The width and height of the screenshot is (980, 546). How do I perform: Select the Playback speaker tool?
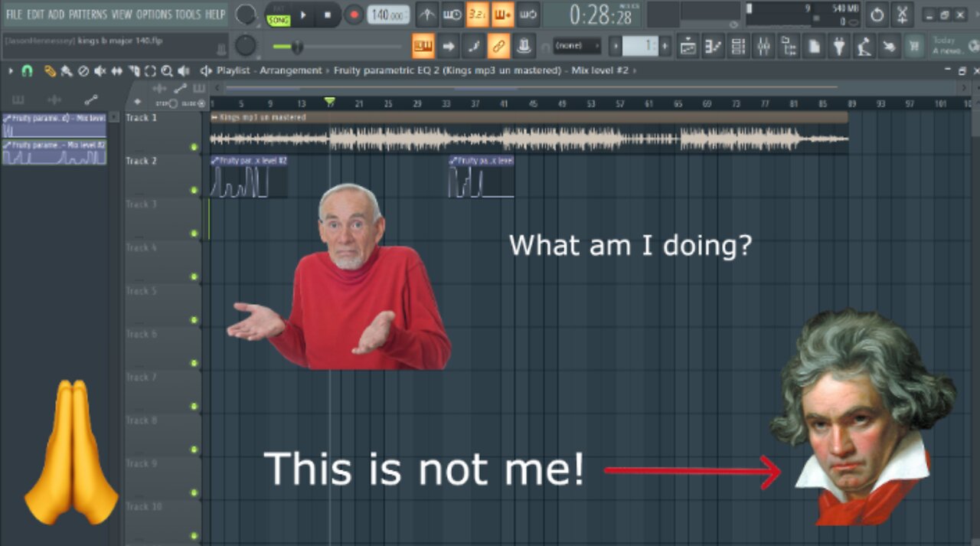(x=184, y=70)
